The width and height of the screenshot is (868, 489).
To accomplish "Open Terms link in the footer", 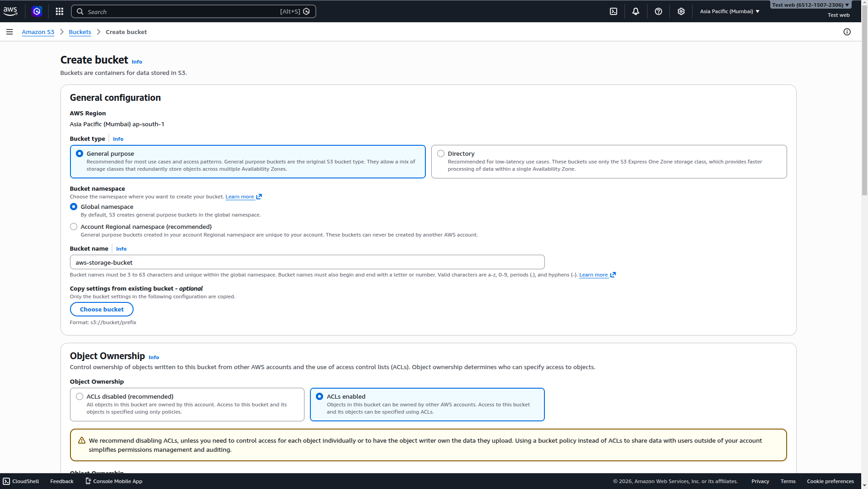I will (x=788, y=481).
